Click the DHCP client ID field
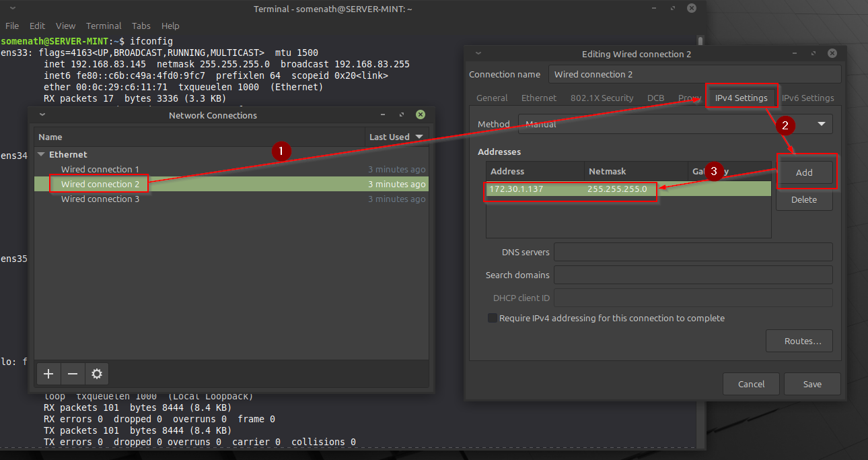This screenshot has width=868, height=460. point(693,298)
